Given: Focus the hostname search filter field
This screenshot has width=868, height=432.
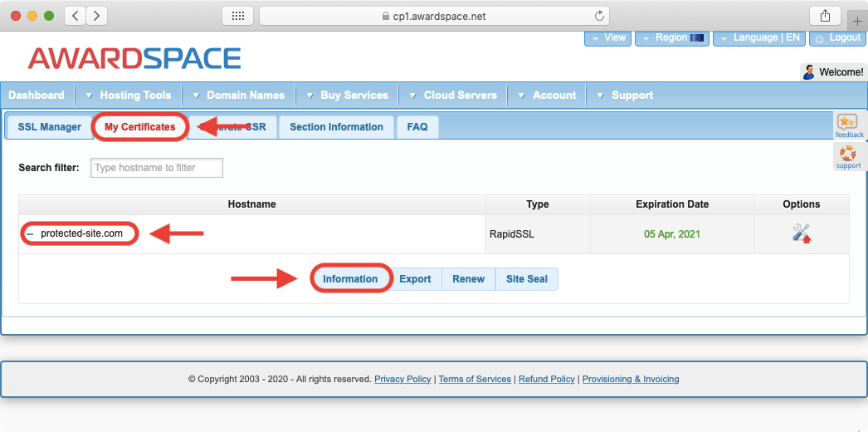Looking at the screenshot, I should (x=157, y=168).
